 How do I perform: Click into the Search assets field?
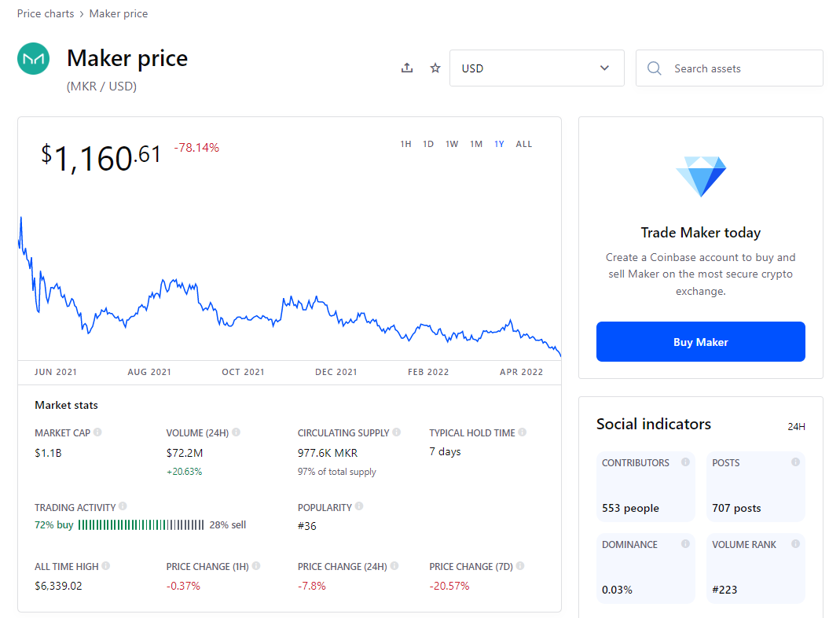(x=729, y=68)
